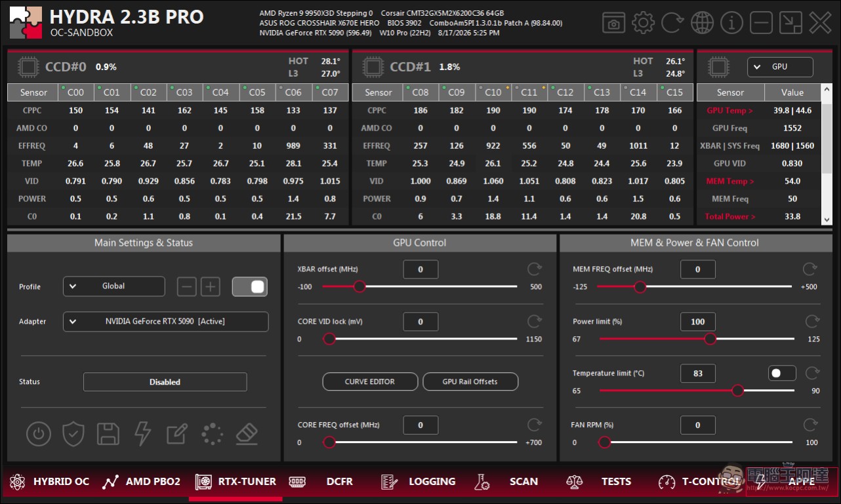Viewport: 841px width, 504px height.
Task: Toggle core C00 indicator in header
Action: point(63,87)
